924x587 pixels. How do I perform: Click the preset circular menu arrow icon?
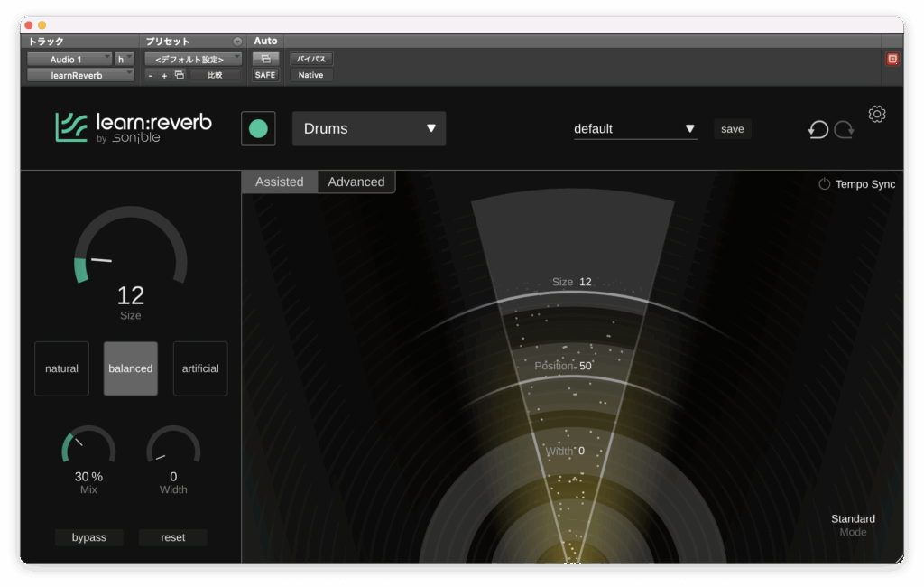coord(237,42)
